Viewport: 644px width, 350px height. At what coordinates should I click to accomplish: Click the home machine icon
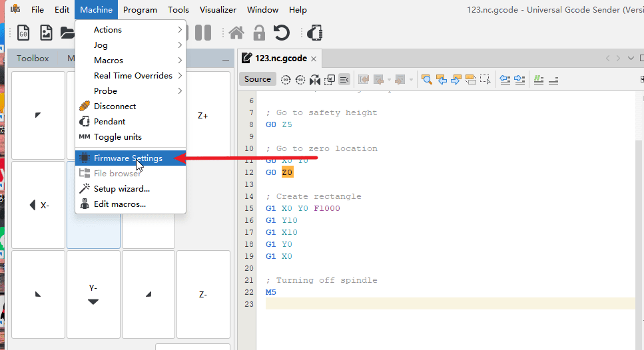[236, 33]
